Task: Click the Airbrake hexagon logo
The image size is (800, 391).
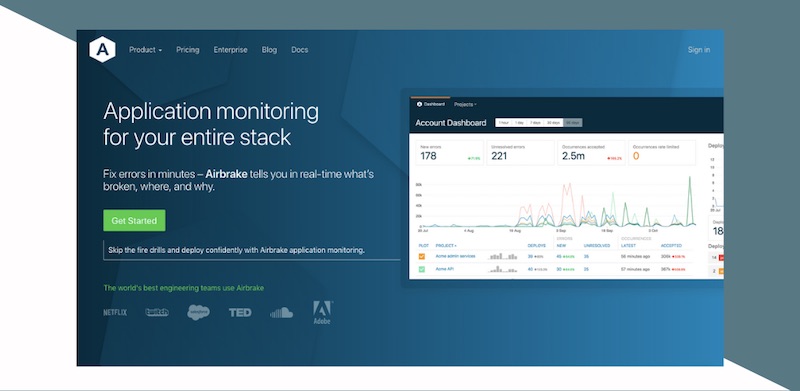Action: pos(102,50)
